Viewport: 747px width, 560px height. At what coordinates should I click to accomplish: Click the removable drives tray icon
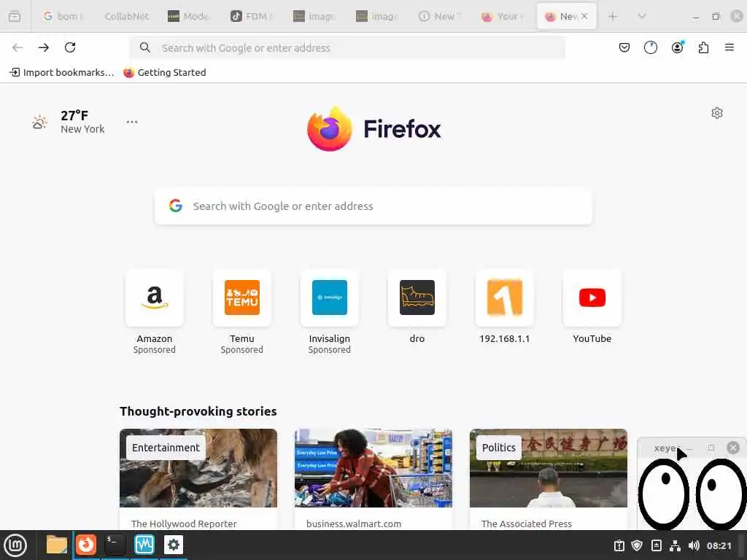click(x=656, y=545)
